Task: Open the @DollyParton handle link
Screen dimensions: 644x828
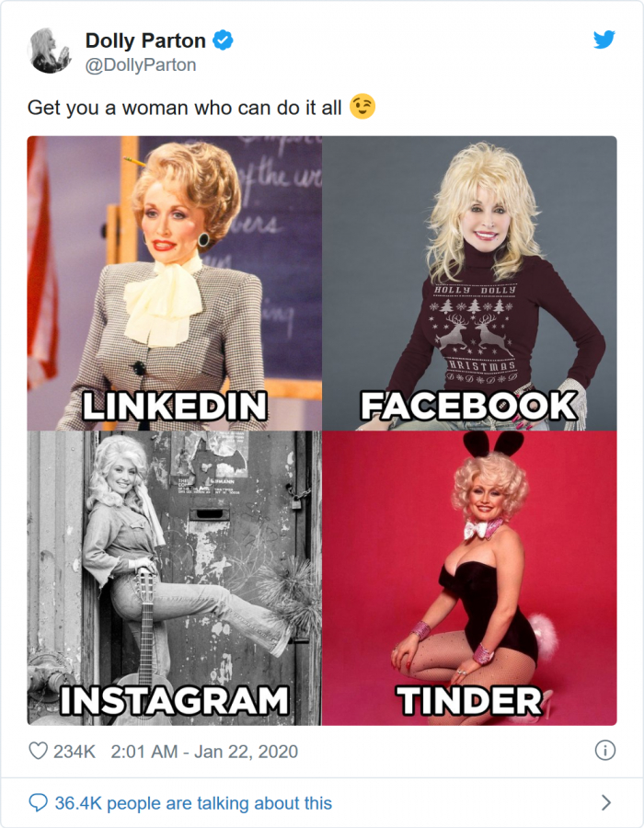Action: [141, 65]
